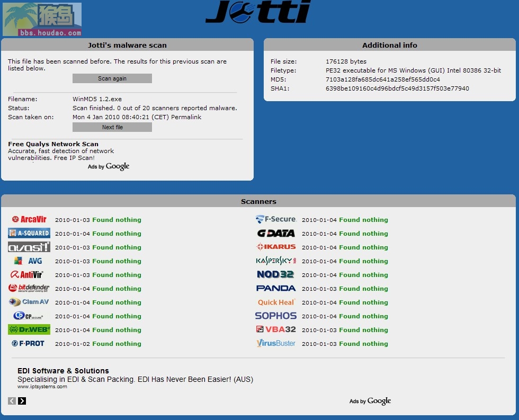Open the Permalink for this scan
Image resolution: width=519 pixels, height=420 pixels.
(x=186, y=117)
